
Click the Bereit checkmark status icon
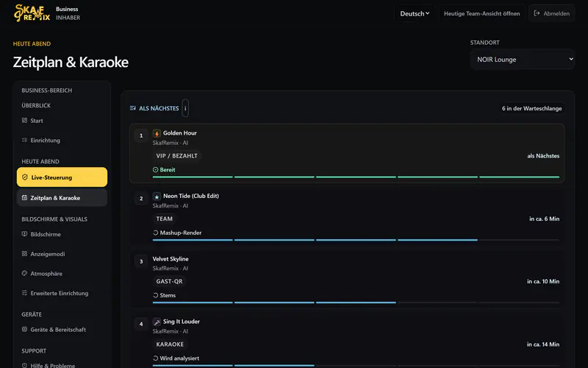tap(156, 170)
